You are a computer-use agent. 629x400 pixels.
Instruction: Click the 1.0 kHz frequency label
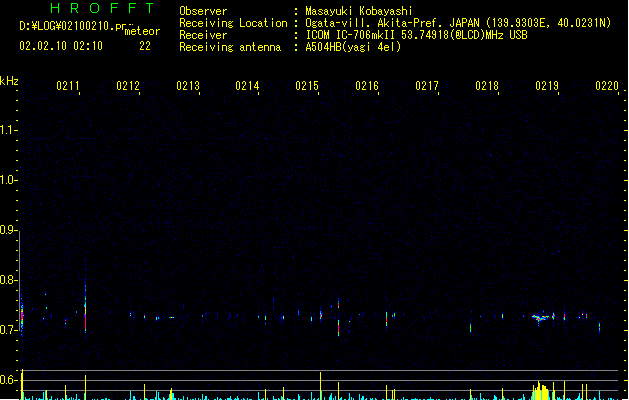8,180
